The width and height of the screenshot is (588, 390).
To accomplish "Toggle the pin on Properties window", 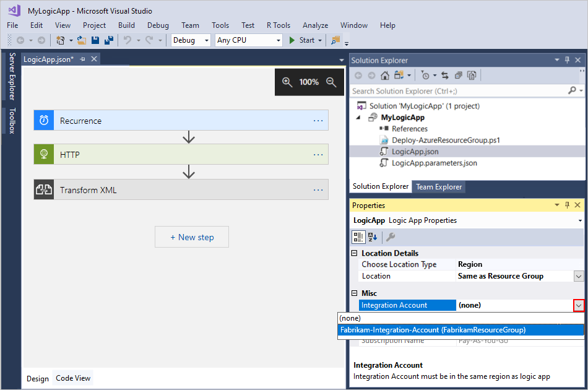I will tap(567, 205).
